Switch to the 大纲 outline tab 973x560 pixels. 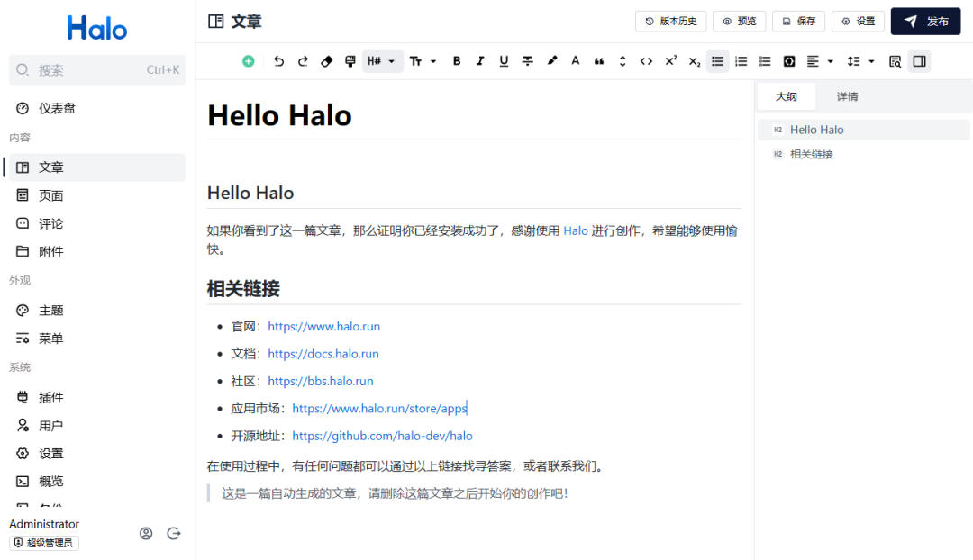point(787,96)
